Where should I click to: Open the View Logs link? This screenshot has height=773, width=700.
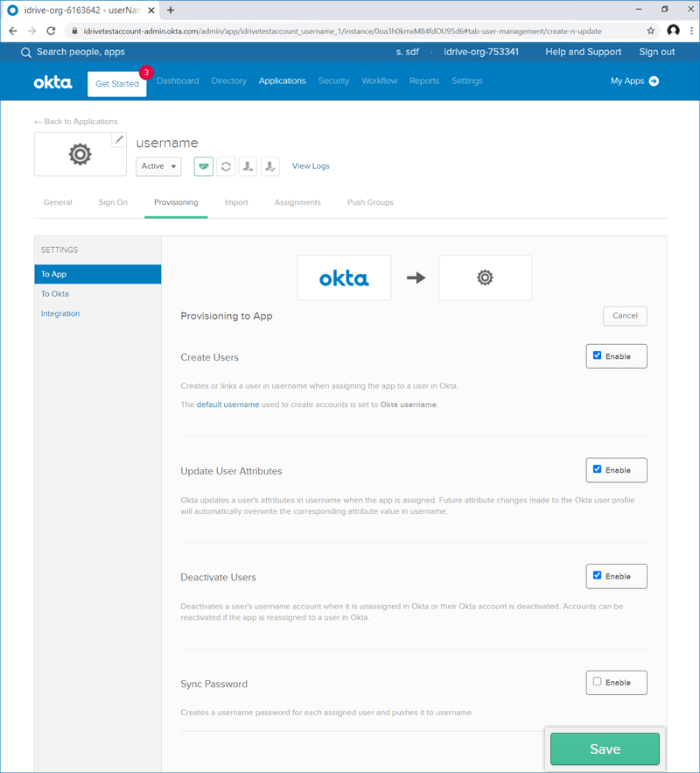click(311, 166)
